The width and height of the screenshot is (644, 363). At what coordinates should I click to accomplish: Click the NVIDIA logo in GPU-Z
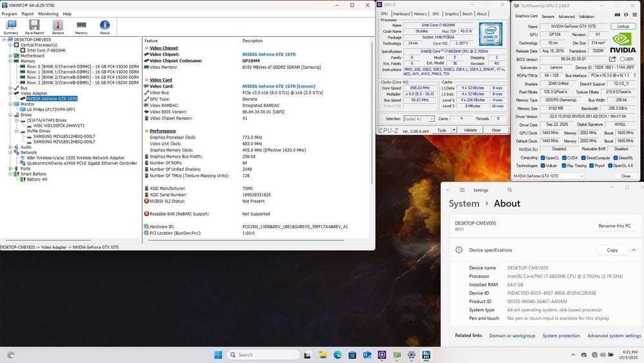coord(623,43)
